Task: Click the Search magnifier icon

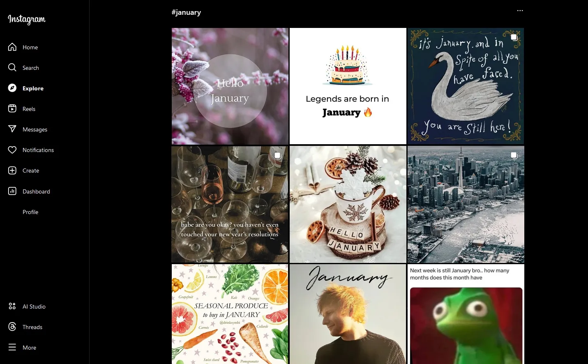Action: [x=12, y=67]
